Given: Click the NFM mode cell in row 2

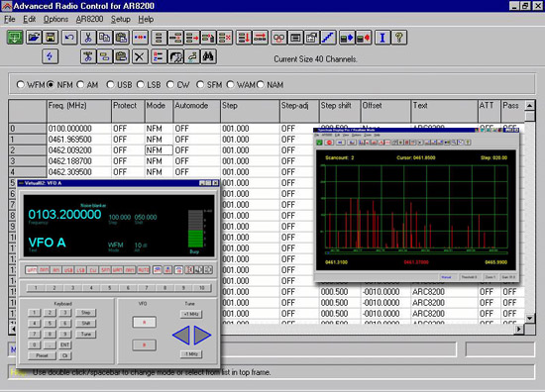Looking at the screenshot, I should pos(159,150).
